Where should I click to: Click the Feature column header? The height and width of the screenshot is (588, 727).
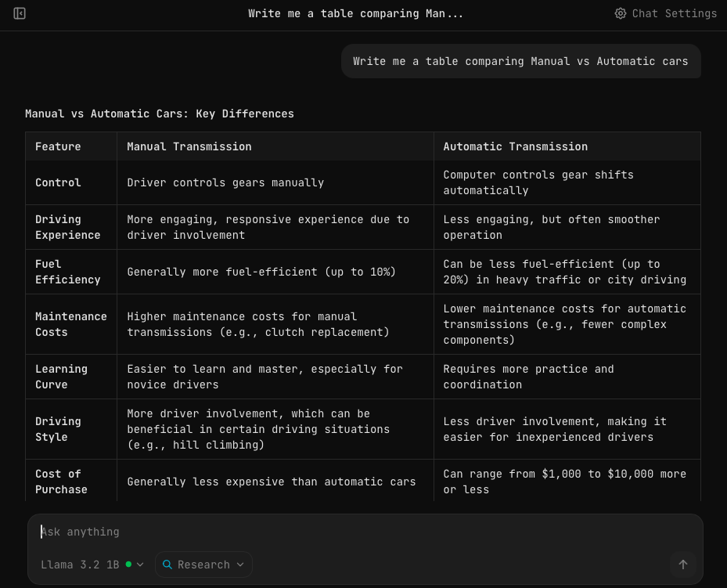click(x=58, y=146)
